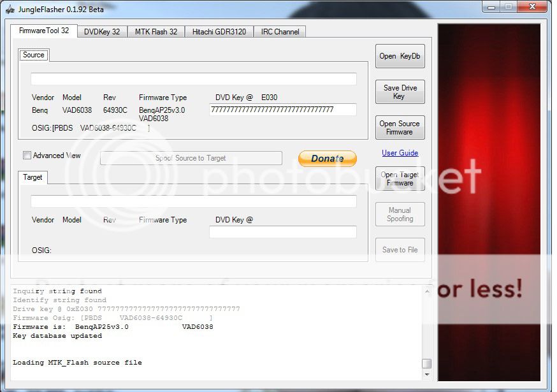Click Open Target Firmware button
The width and height of the screenshot is (557, 392).
[x=400, y=178]
